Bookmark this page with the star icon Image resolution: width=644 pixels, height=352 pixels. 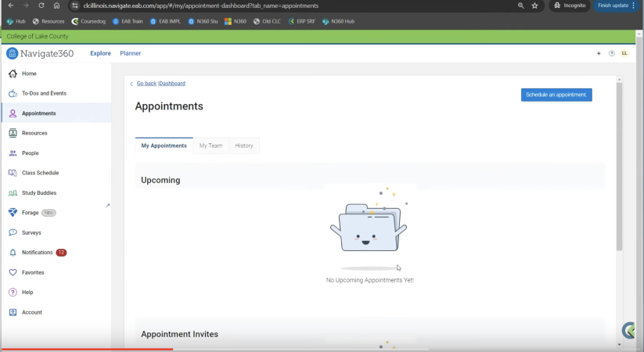(534, 5)
